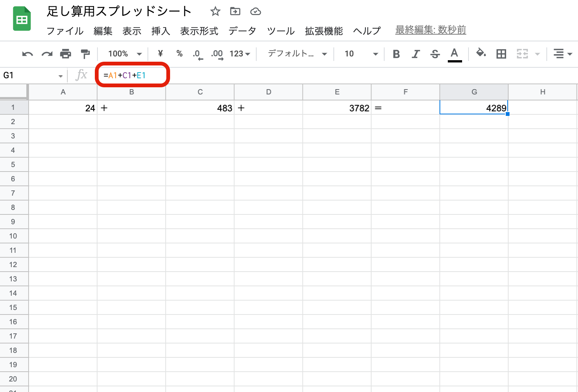Open the name box dropdown arrow
This screenshot has height=392, width=578.
point(60,76)
